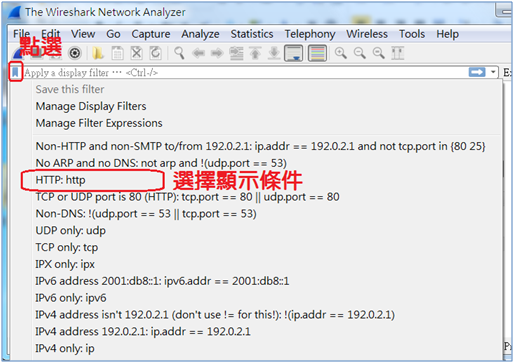
Task: Zoom in on packet text
Action: click(x=341, y=53)
